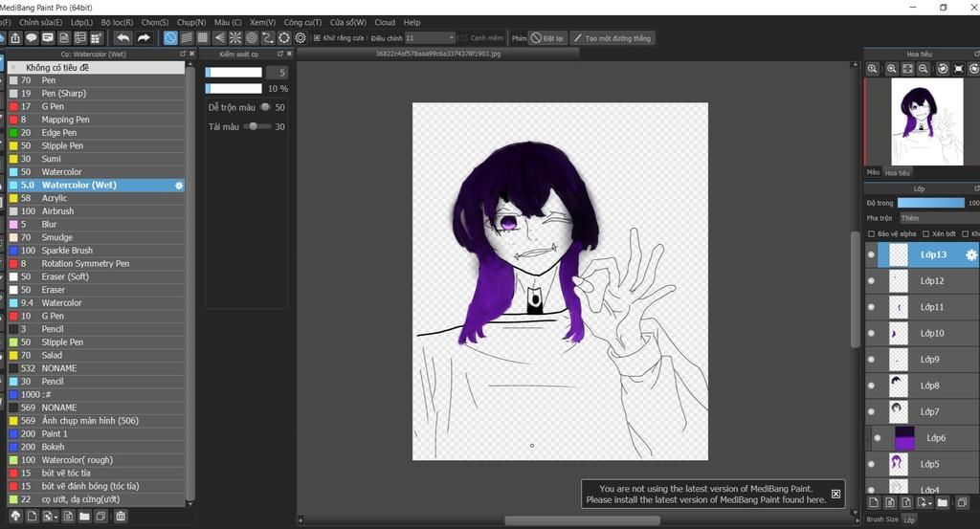Collapse the Không có tiêu đề brush group

click(13, 68)
